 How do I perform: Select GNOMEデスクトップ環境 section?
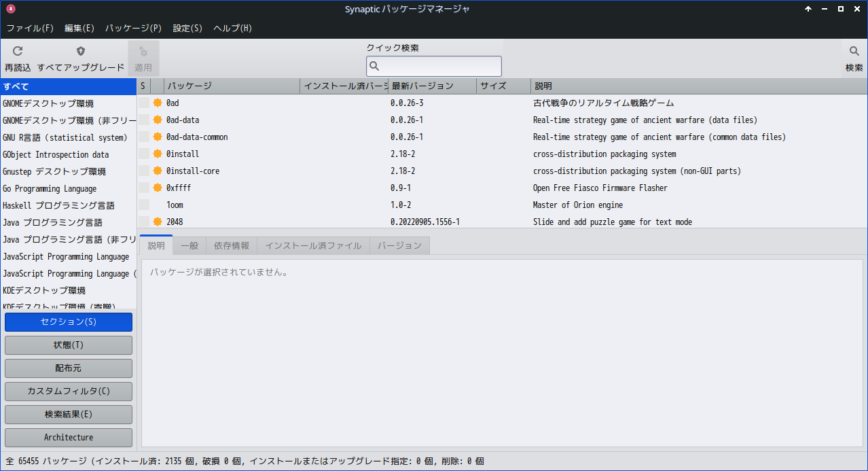point(68,103)
